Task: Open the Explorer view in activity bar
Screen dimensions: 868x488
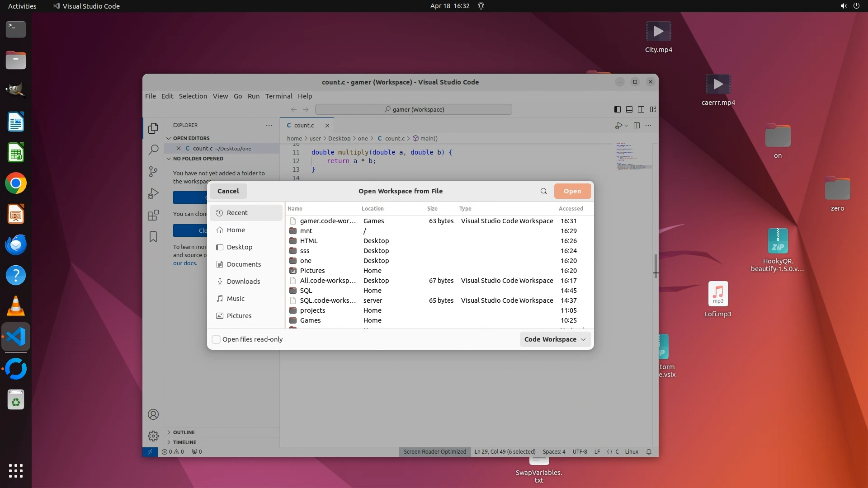Action: (x=153, y=128)
